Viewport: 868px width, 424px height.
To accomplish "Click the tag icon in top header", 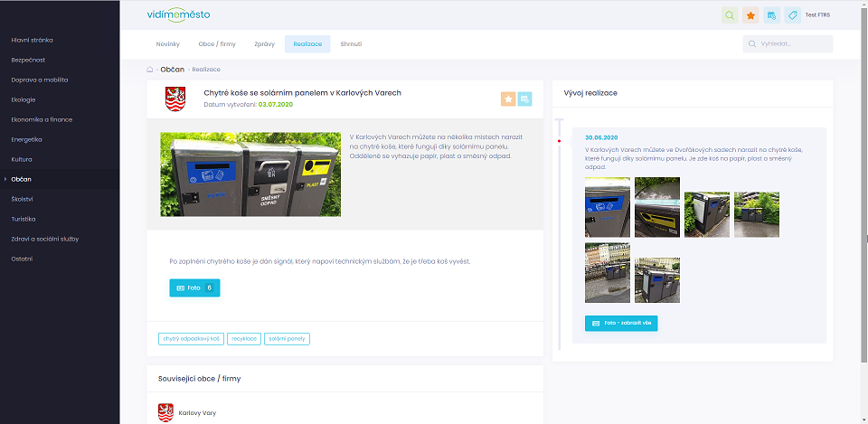I will tap(792, 15).
